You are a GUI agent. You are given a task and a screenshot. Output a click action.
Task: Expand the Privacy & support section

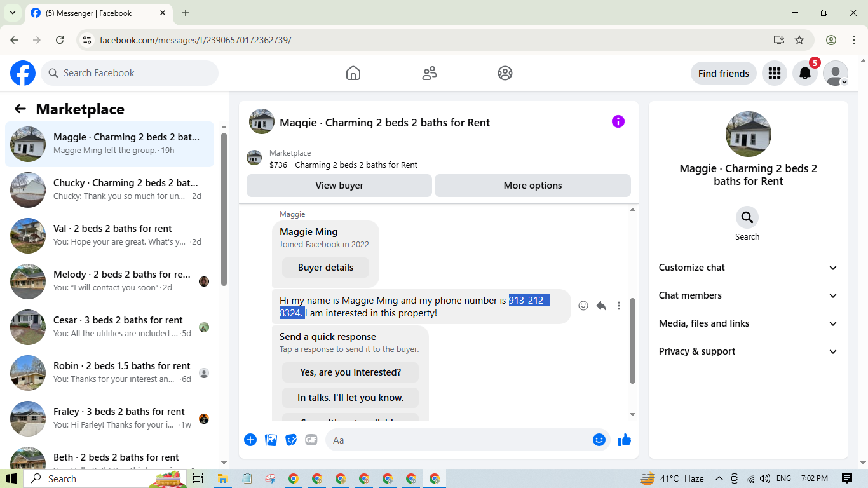coord(749,351)
